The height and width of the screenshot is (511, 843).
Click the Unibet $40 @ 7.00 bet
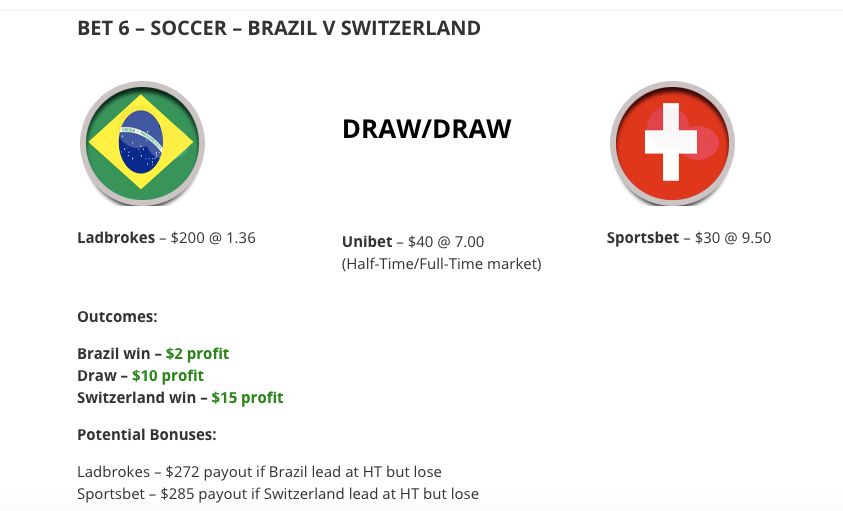pyautogui.click(x=413, y=242)
